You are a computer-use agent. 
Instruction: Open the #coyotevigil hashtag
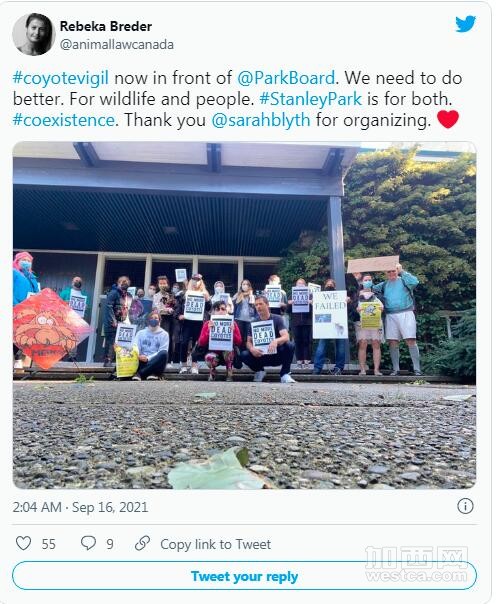(x=60, y=78)
